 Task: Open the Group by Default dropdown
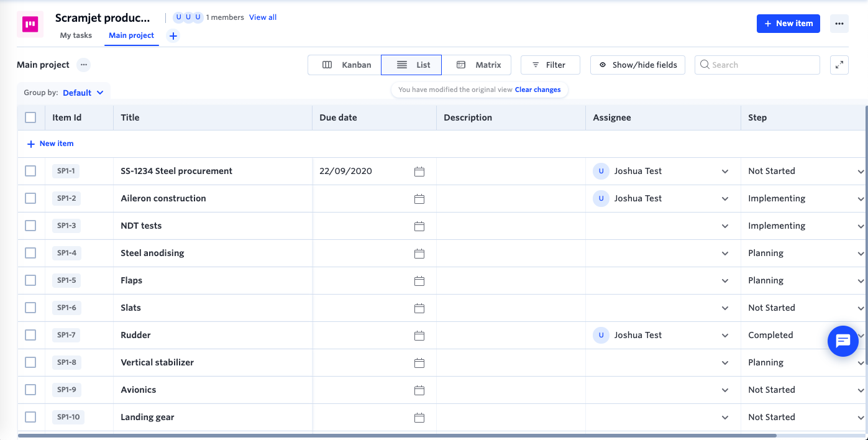point(83,93)
